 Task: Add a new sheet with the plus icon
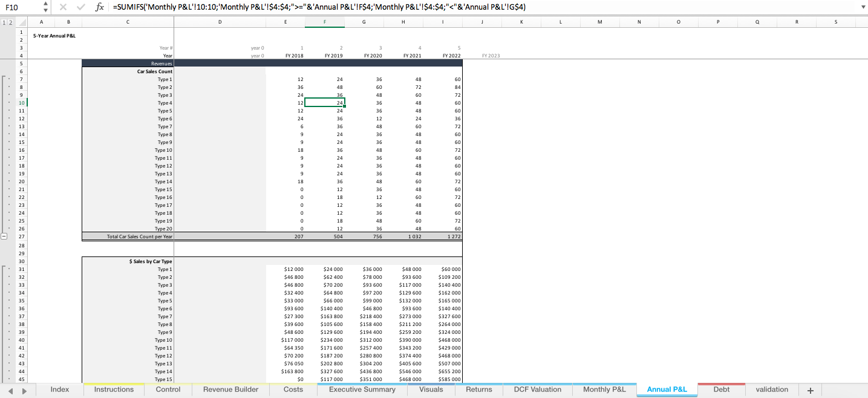point(810,390)
